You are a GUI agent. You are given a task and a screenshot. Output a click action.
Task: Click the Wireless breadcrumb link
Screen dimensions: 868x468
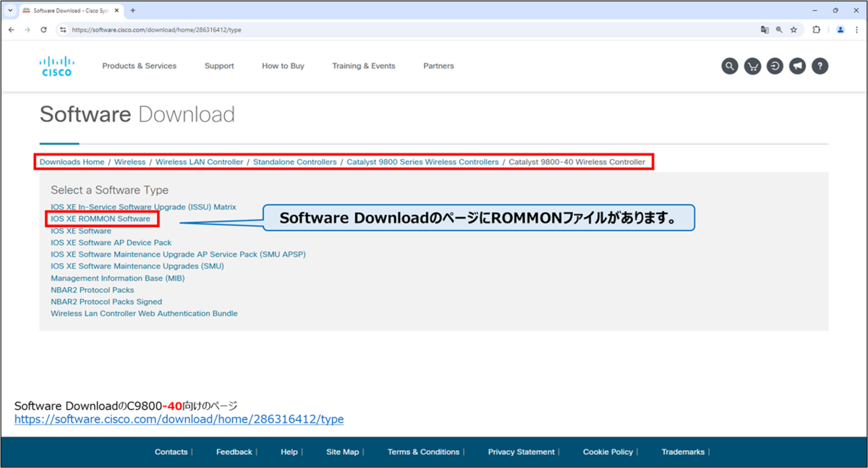pos(129,162)
